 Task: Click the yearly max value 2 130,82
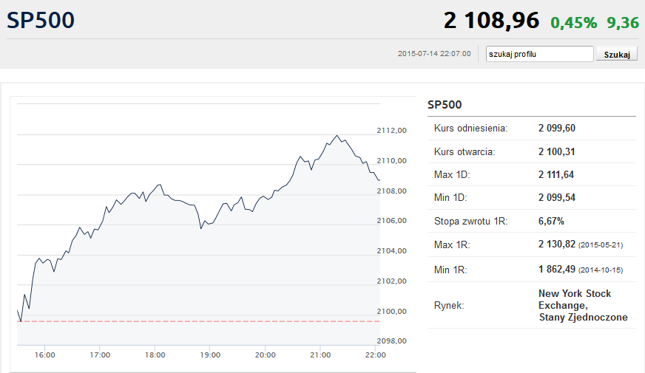557,244
